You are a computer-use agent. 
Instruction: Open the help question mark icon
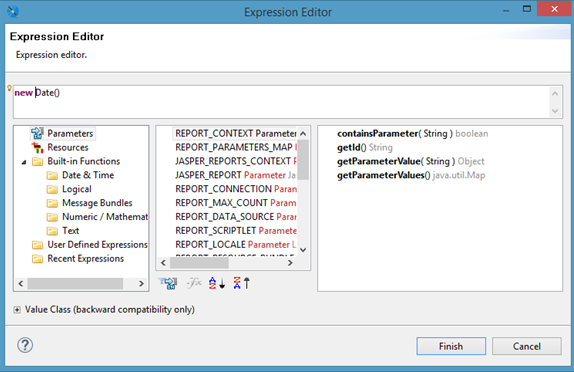(x=25, y=345)
